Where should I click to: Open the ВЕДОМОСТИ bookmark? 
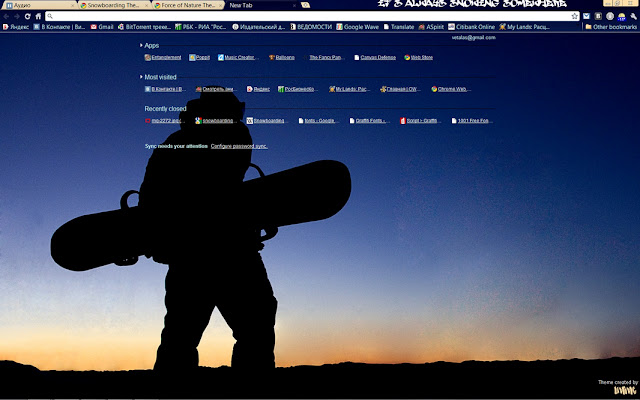311,27
